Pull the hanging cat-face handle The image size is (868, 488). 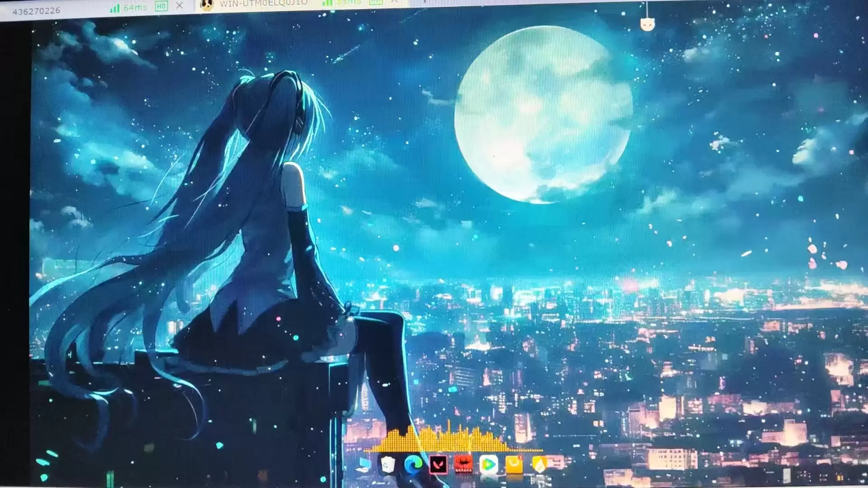(647, 24)
